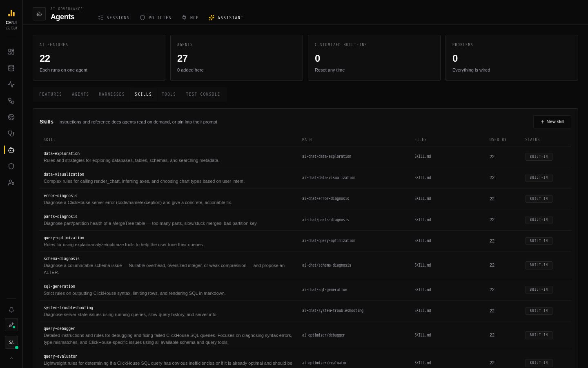Open the data-exploration skill row
588x368 pixels.
click(305, 157)
